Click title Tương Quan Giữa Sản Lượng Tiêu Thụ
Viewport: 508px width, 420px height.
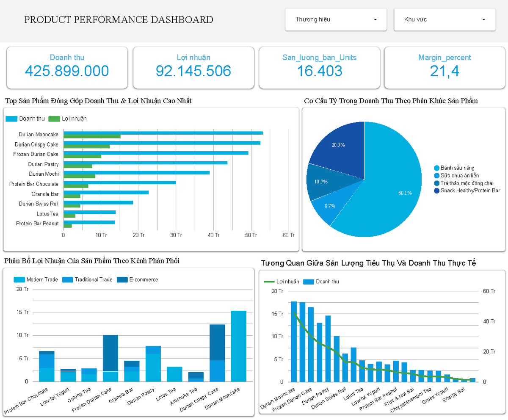368,263
